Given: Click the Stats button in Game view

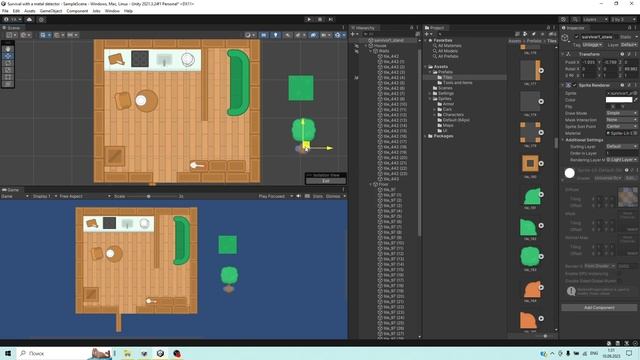Looking at the screenshot, I should click(318, 196).
